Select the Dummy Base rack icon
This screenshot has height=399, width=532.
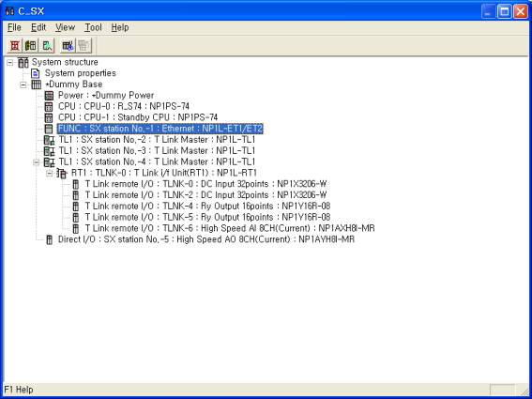click(x=36, y=84)
